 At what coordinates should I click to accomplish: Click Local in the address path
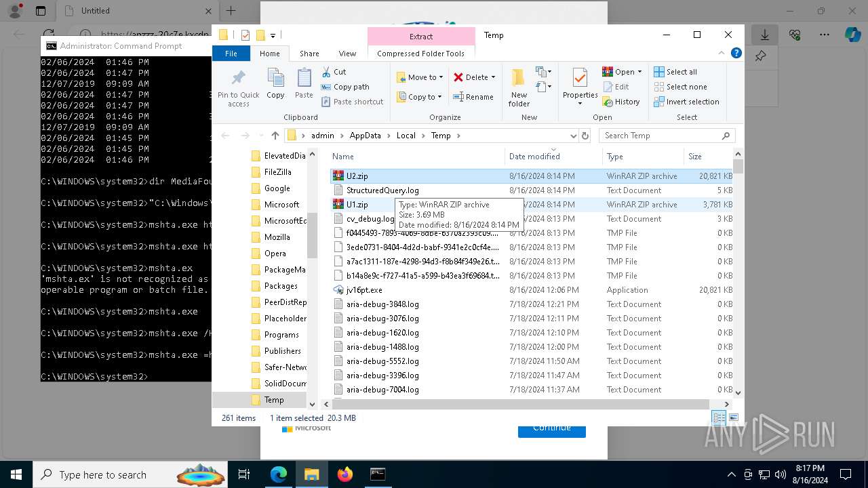(406, 136)
